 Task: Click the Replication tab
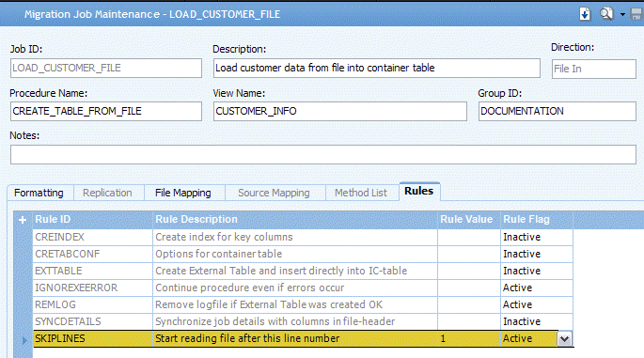point(107,193)
